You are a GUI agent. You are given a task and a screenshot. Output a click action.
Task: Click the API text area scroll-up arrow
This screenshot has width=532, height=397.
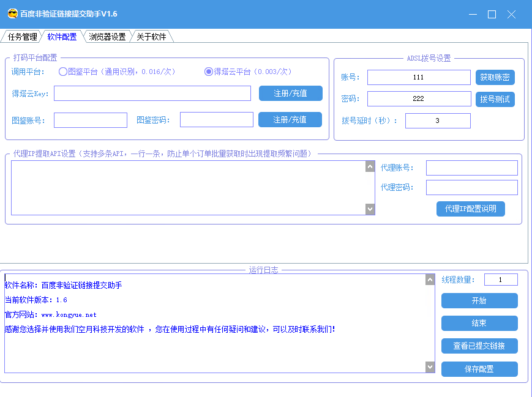point(370,166)
